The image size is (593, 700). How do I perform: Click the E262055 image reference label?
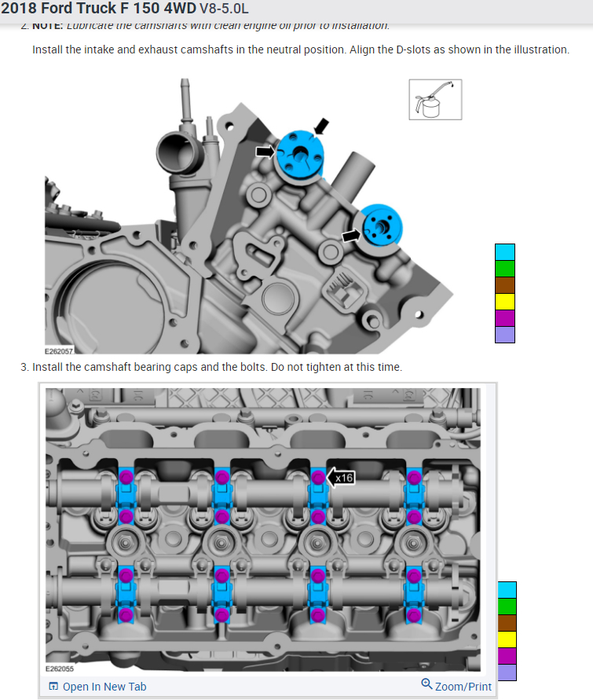click(x=60, y=669)
